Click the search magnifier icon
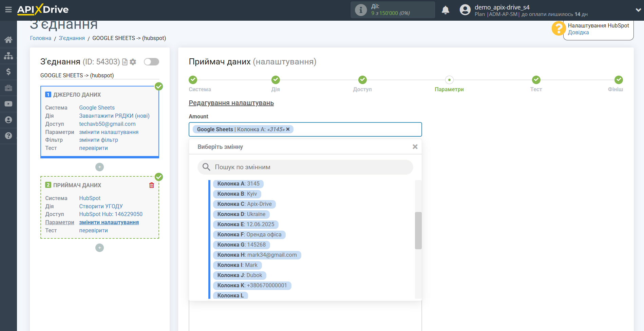The height and width of the screenshot is (331, 644). [206, 167]
